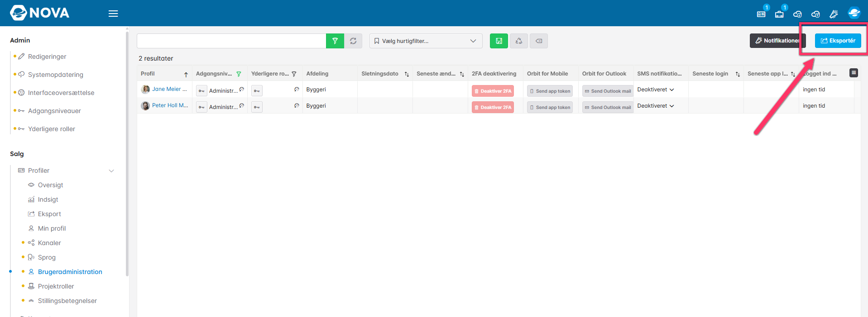Screen dimensions: 868x317
Task: Click the Eksportér button
Action: 838,41
